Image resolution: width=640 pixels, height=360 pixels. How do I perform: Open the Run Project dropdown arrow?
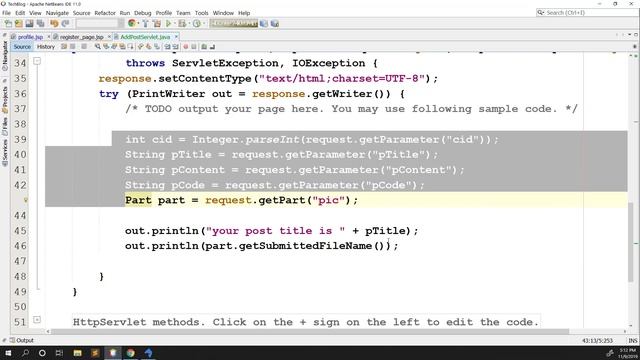point(174,24)
